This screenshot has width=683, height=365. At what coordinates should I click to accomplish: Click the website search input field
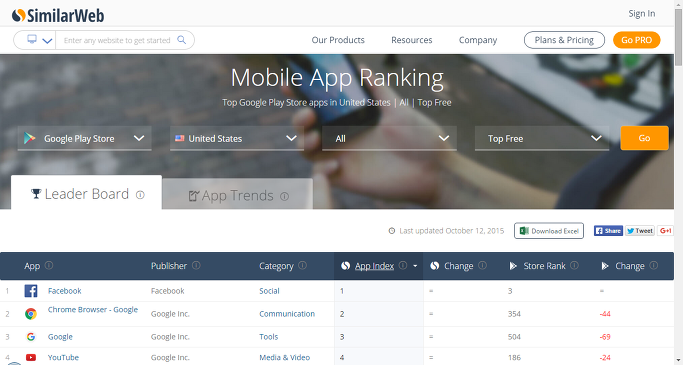coord(117,40)
